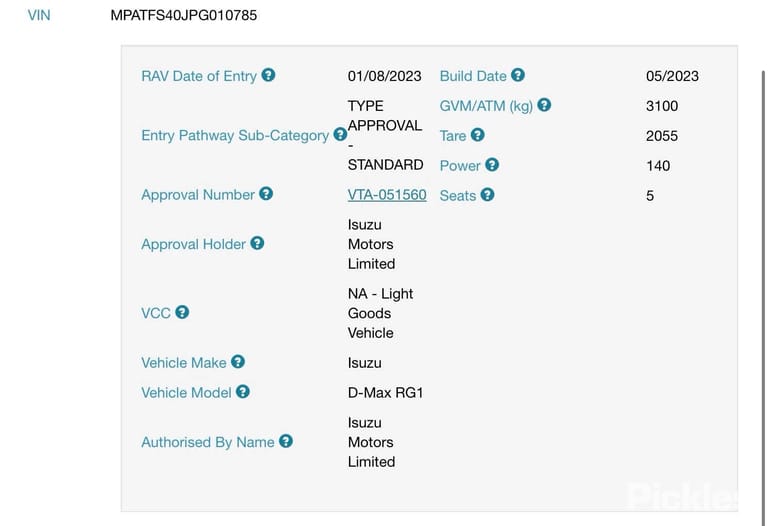Click the Seats help icon
This screenshot has height=526, width=768.
click(x=487, y=194)
